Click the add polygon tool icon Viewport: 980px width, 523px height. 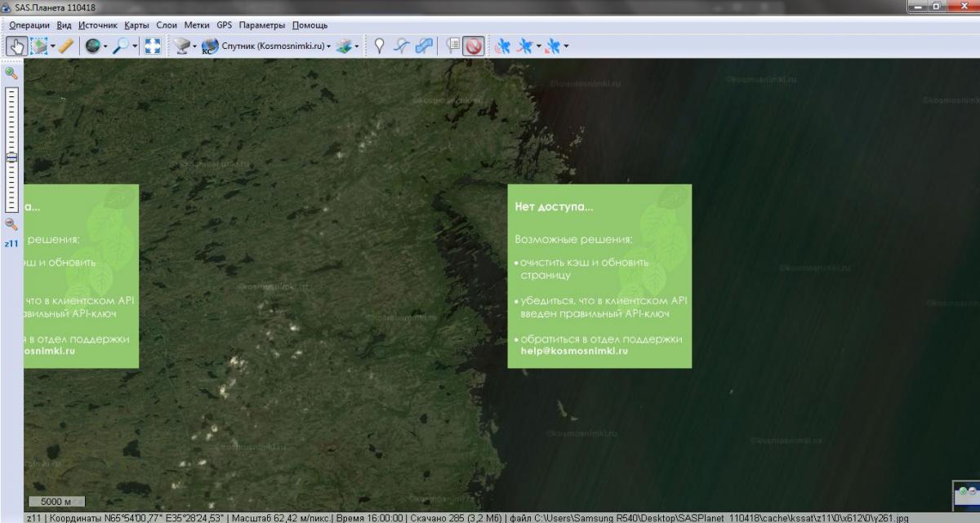click(424, 47)
